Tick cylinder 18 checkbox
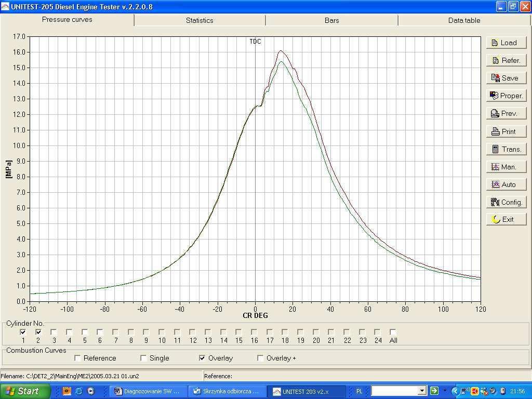532x399 pixels. 285,332
